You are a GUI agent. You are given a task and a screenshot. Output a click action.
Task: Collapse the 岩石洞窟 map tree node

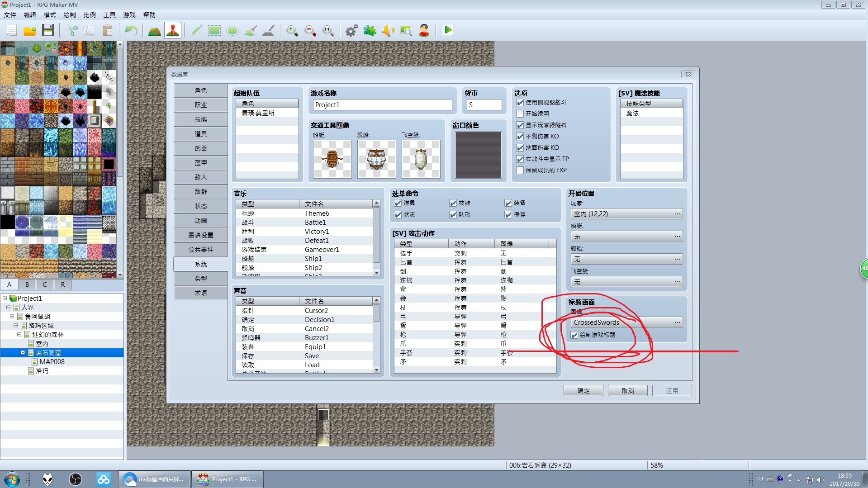(x=23, y=353)
